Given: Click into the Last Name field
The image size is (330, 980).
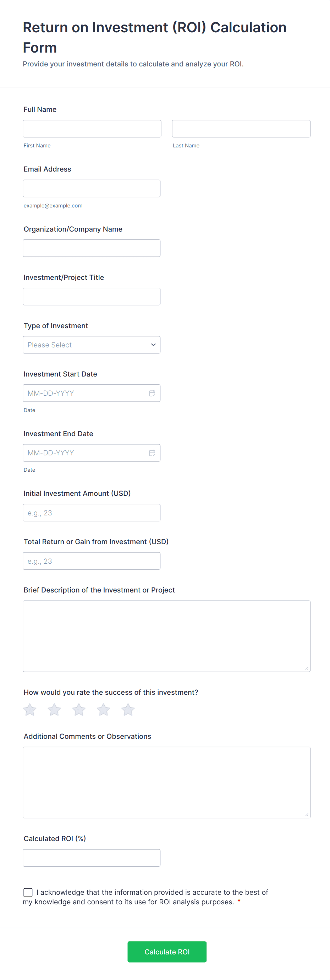Looking at the screenshot, I should [x=241, y=129].
